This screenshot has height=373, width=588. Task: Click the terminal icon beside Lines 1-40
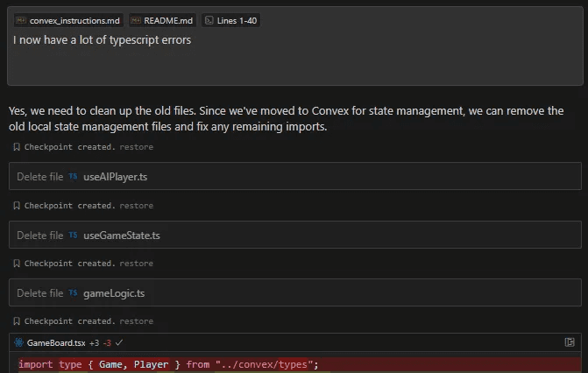click(x=209, y=20)
